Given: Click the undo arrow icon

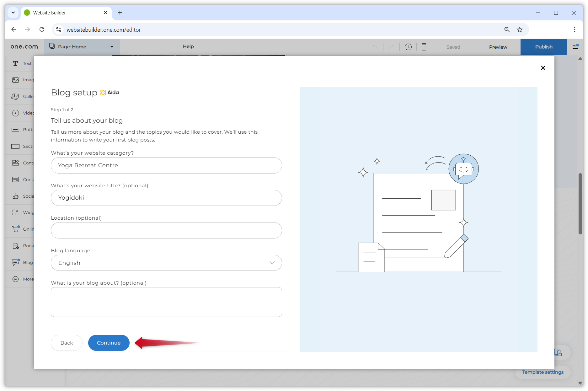Looking at the screenshot, I should [x=375, y=46].
